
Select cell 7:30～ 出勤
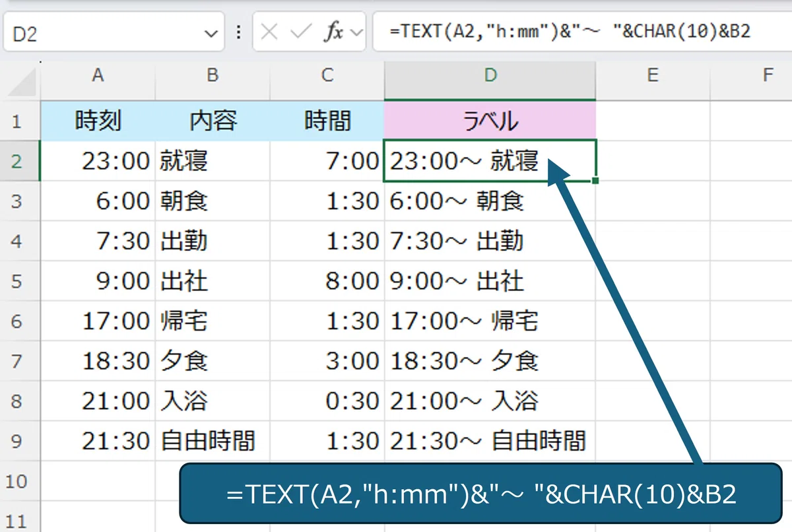490,241
